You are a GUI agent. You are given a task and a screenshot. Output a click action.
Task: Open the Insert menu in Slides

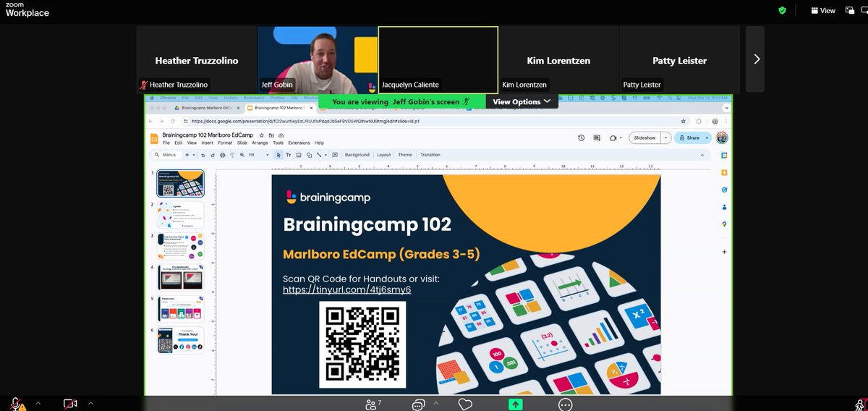(207, 143)
